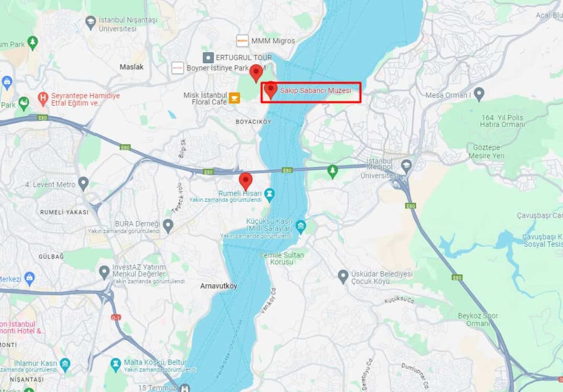The image size is (563, 392).
Task: Select the MMM Migros store icon
Action: (242, 41)
